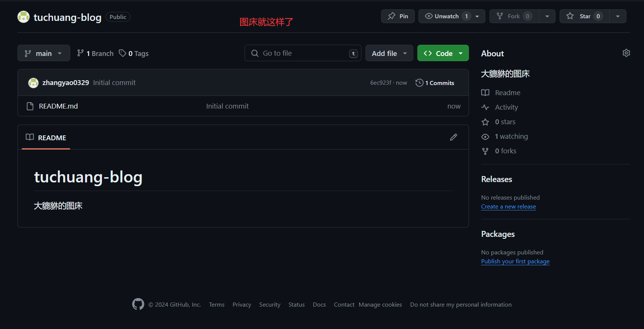Screen dimensions: 644x329
Task: Open the main branch selector dropdown
Action: coord(44,53)
